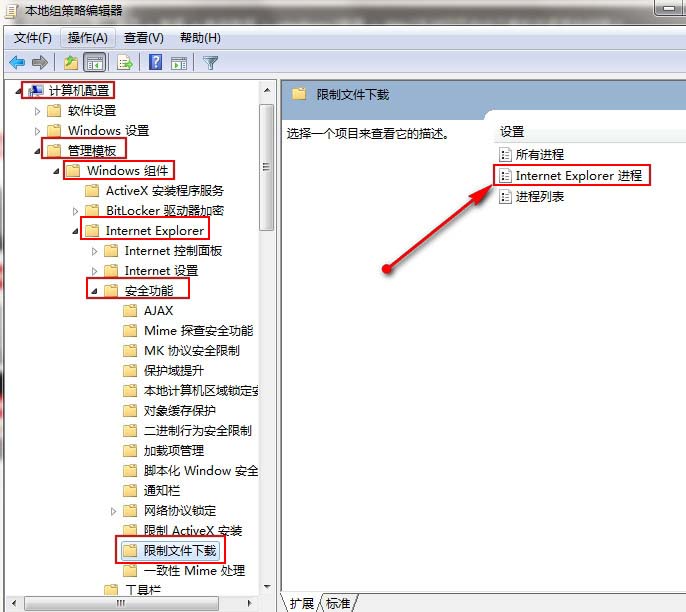Open the 操作(A) menu

click(x=88, y=38)
